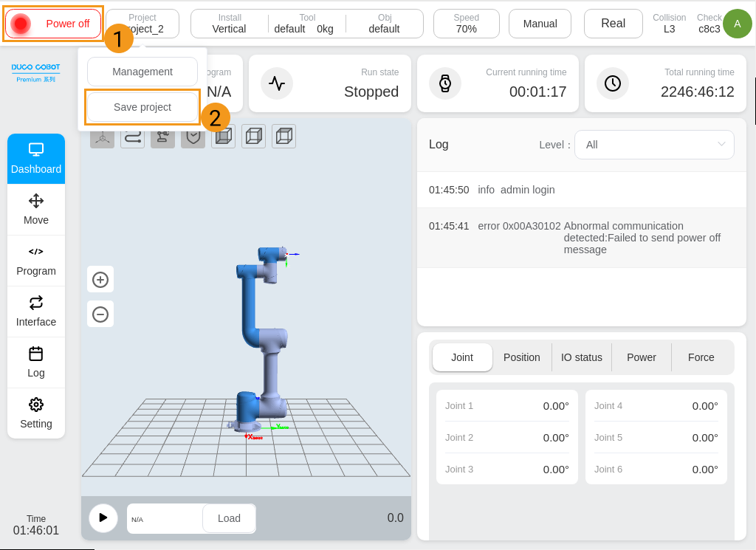Open the Move page in sidebar
This screenshot has width=756, height=550.
click(36, 210)
